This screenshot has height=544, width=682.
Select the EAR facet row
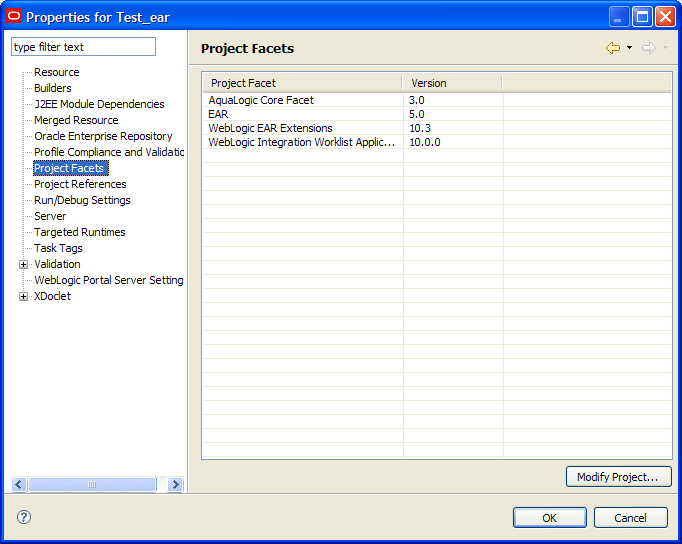[437, 114]
